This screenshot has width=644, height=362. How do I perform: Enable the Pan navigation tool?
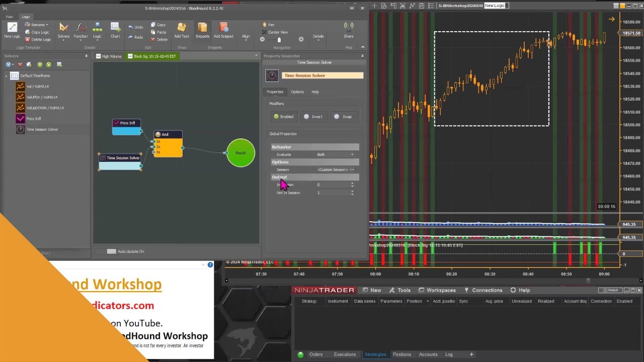268,25
